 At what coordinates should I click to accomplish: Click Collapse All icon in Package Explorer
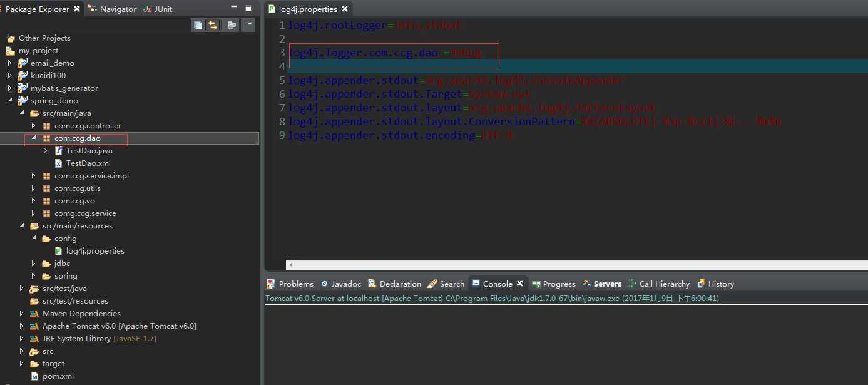click(x=198, y=25)
